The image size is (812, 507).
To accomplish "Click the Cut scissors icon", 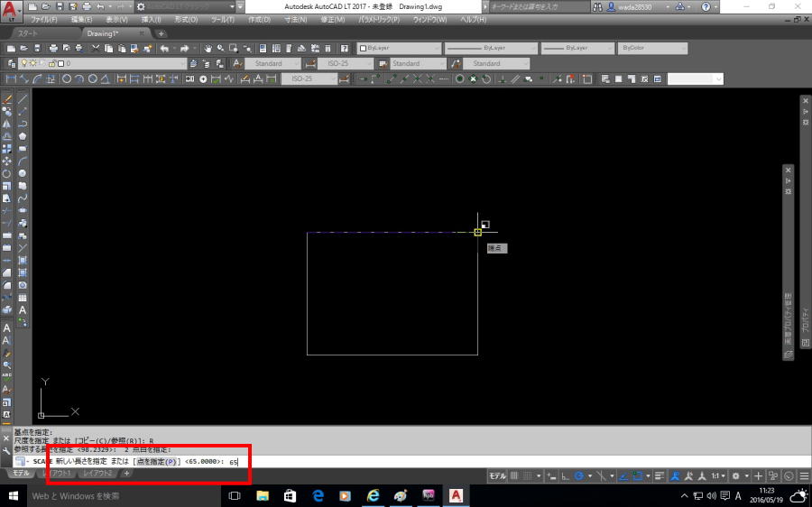I will coord(96,48).
